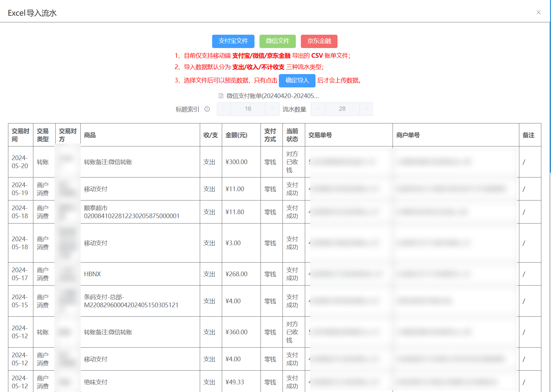Increase the 标题索引 value with plus

pyautogui.click(x=272, y=109)
